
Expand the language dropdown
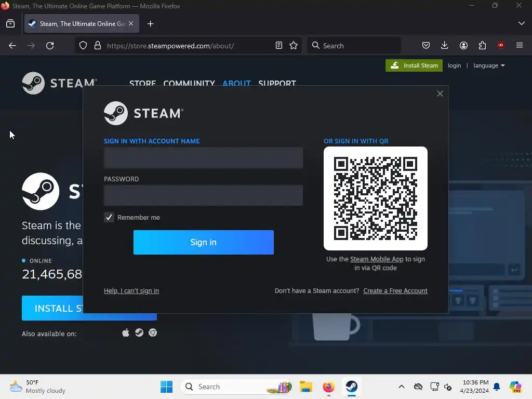point(489,65)
